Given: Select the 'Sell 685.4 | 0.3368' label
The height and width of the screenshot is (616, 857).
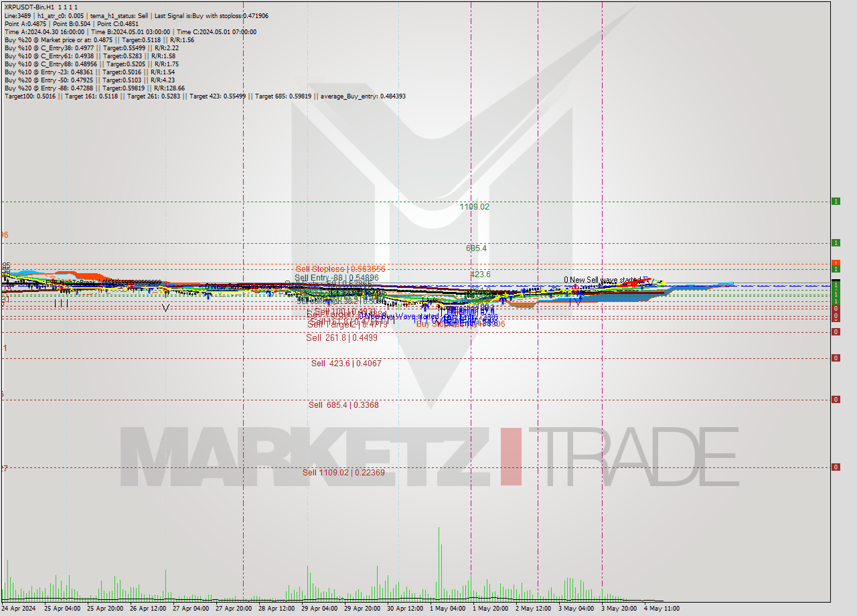Looking at the screenshot, I should point(343,404).
